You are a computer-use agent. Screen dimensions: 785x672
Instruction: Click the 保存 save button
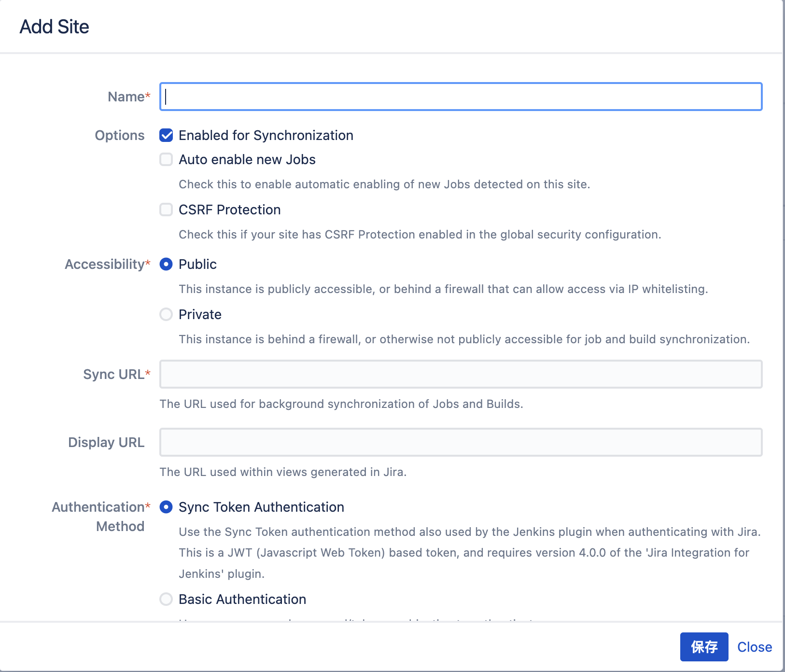coord(704,646)
